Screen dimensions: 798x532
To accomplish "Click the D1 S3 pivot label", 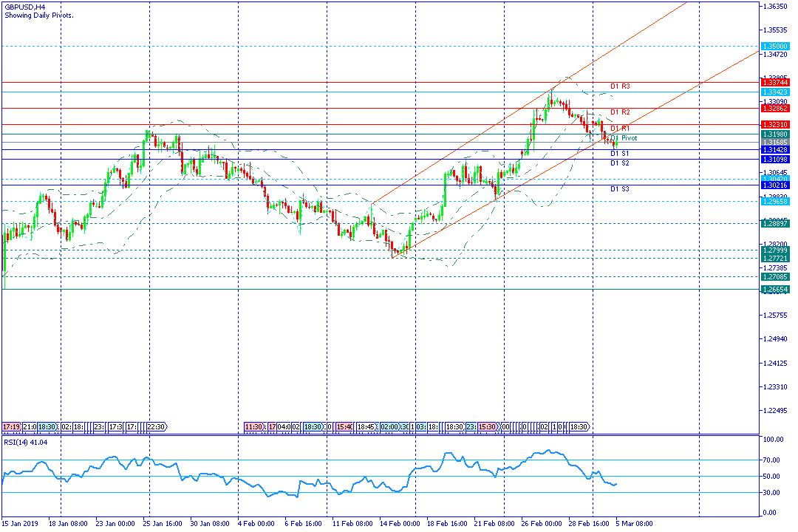I will tap(620, 189).
